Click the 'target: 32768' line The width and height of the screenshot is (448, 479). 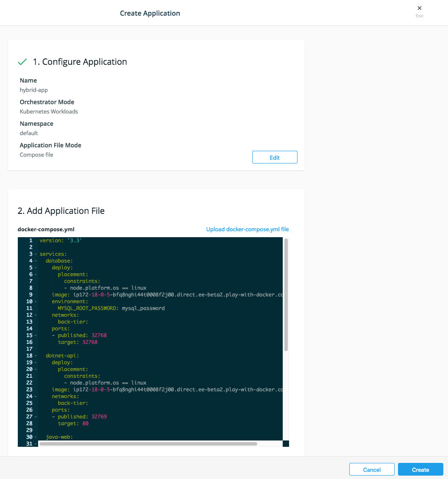coord(78,342)
